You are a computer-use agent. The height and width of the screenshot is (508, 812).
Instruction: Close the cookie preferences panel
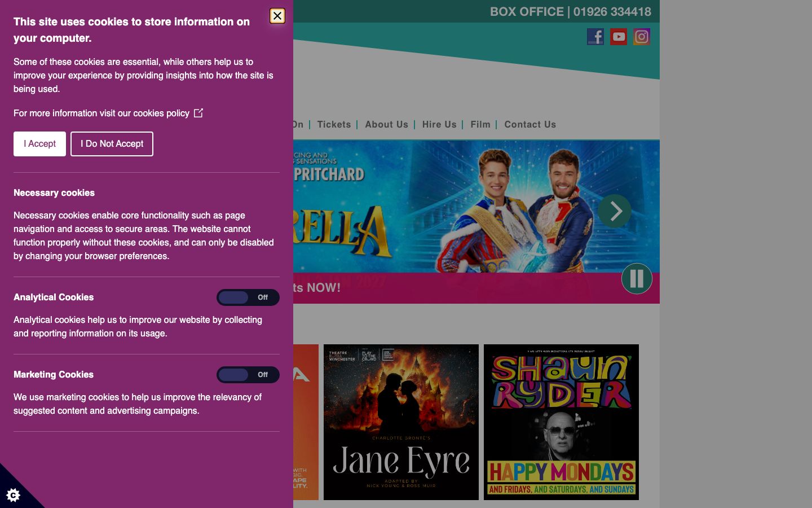pyautogui.click(x=277, y=16)
